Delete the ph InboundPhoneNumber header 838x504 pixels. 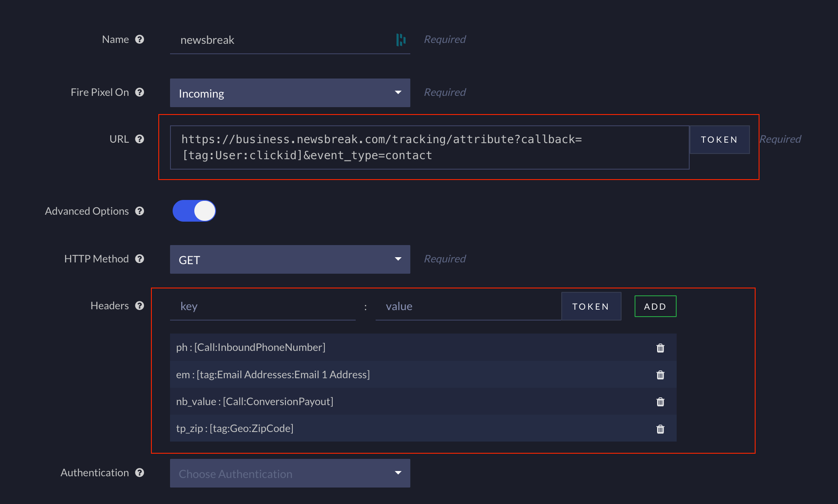[x=660, y=348]
